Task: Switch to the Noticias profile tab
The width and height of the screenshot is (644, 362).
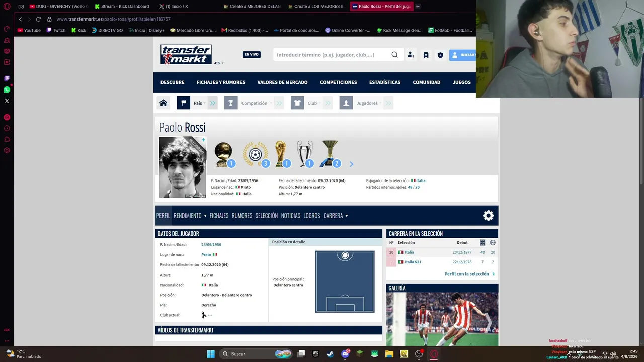Action: click(291, 216)
